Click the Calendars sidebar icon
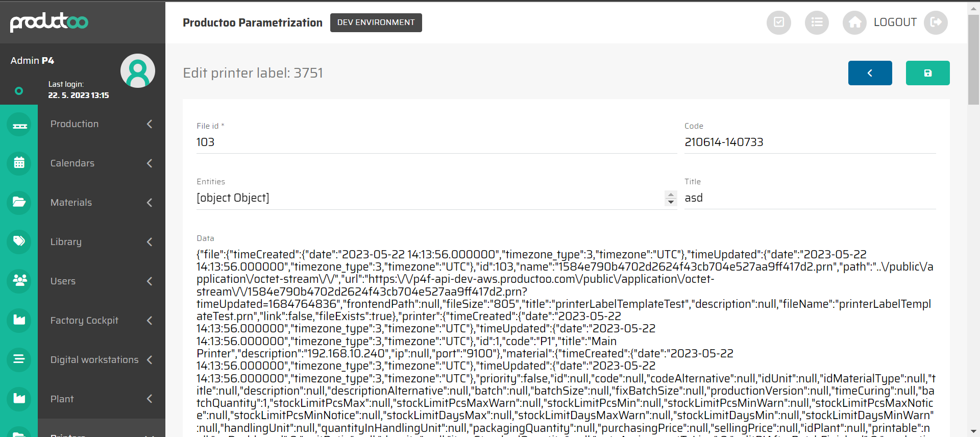 (19, 163)
